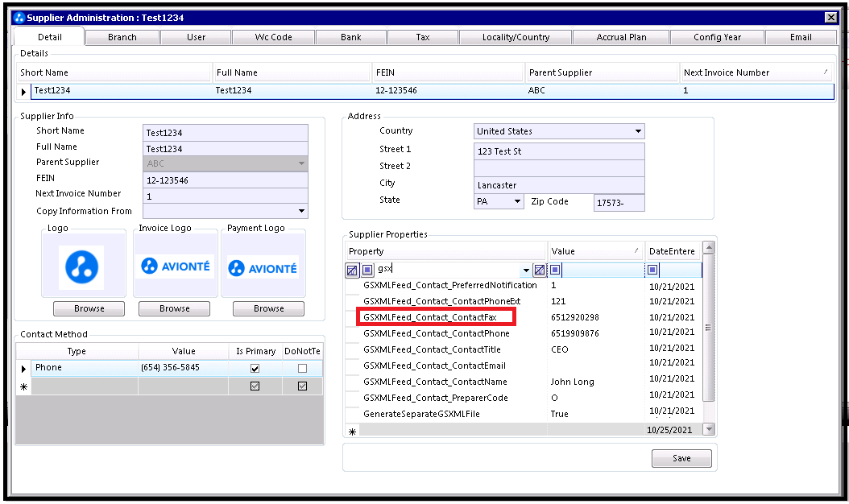Open Property column filter operator icon
849x504 pixels.
point(367,270)
